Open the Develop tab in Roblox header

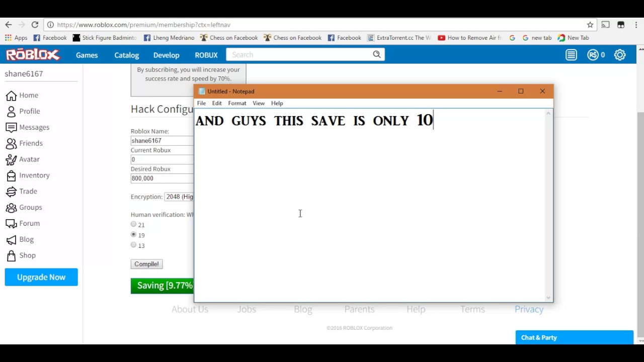click(167, 55)
